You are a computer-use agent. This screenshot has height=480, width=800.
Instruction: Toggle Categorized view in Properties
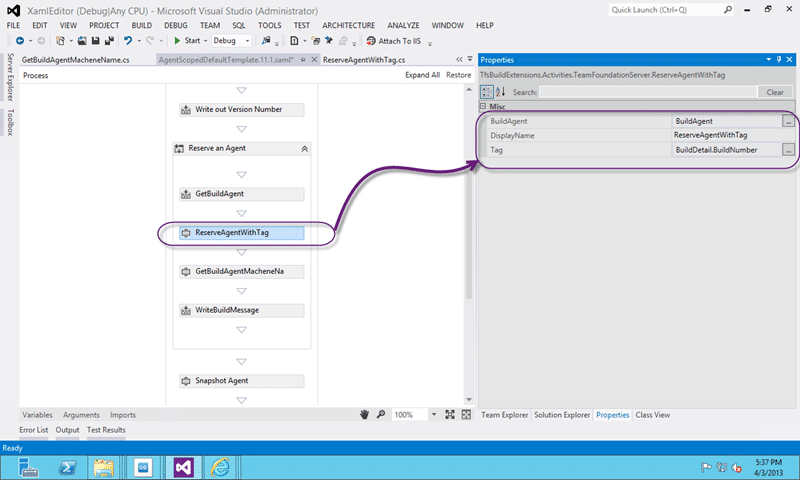[487, 92]
